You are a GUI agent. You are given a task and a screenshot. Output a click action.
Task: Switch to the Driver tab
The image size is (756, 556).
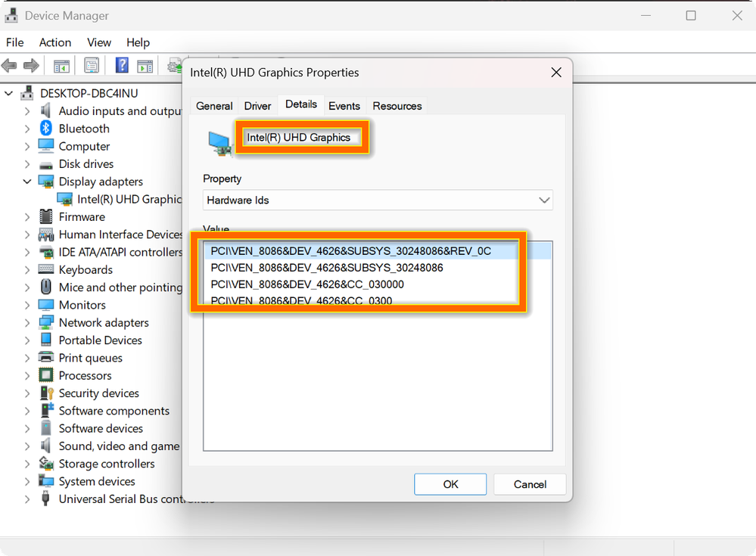(257, 106)
